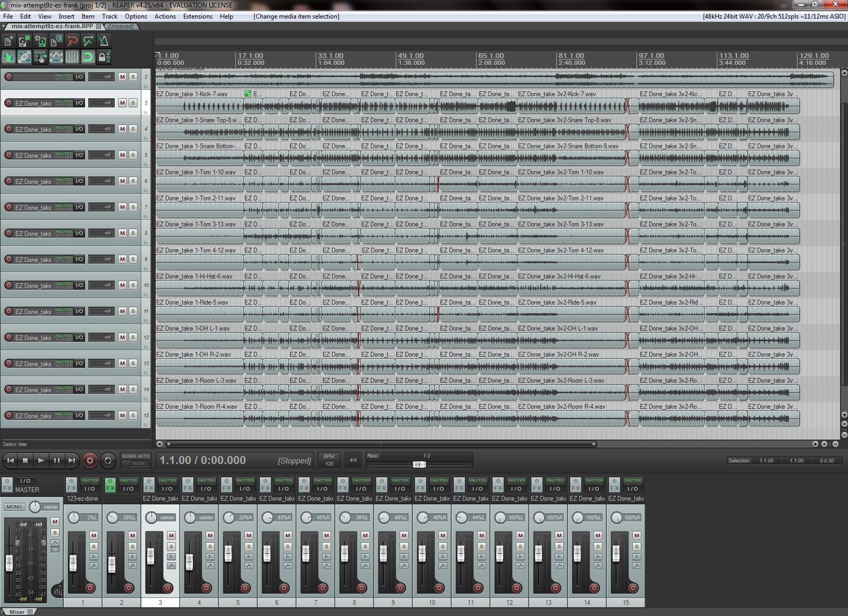Toggle the metronome icon
This screenshot has width=848, height=616.
(104, 41)
